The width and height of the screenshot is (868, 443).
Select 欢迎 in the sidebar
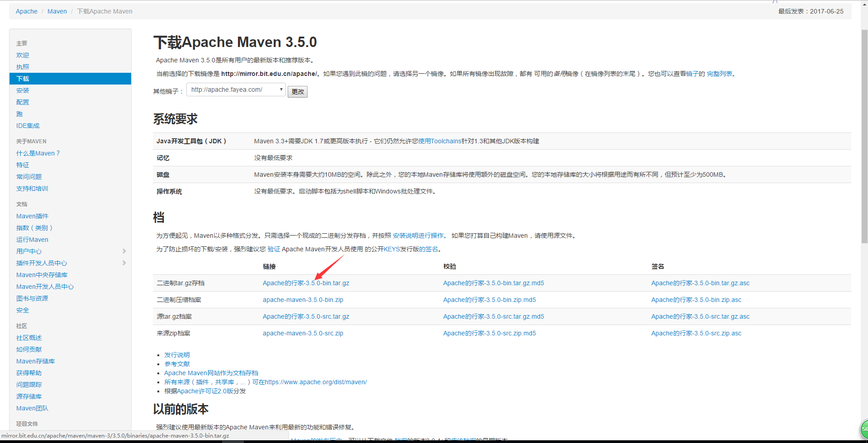(x=23, y=55)
